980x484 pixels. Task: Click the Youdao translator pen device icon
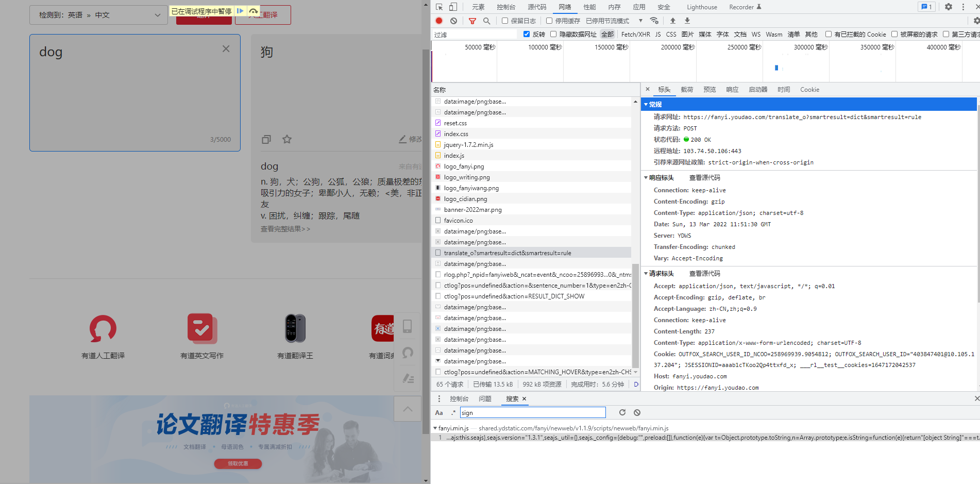pos(295,329)
